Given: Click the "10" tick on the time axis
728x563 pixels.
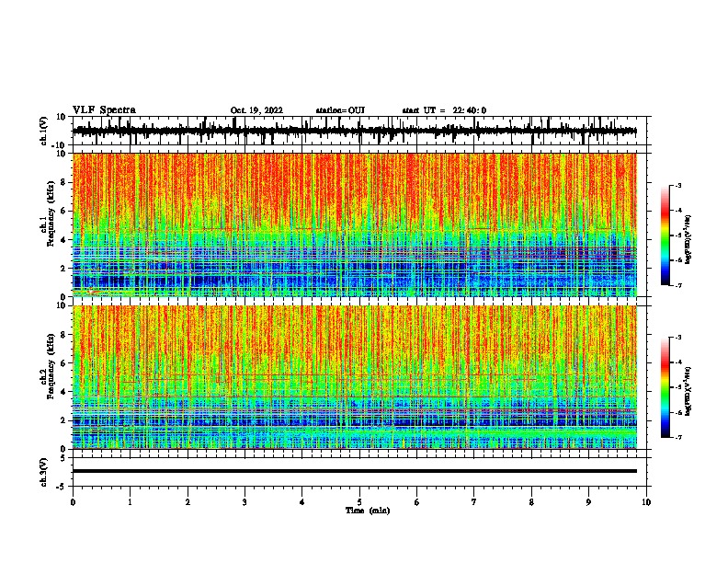Looking at the screenshot, I should click(646, 502).
